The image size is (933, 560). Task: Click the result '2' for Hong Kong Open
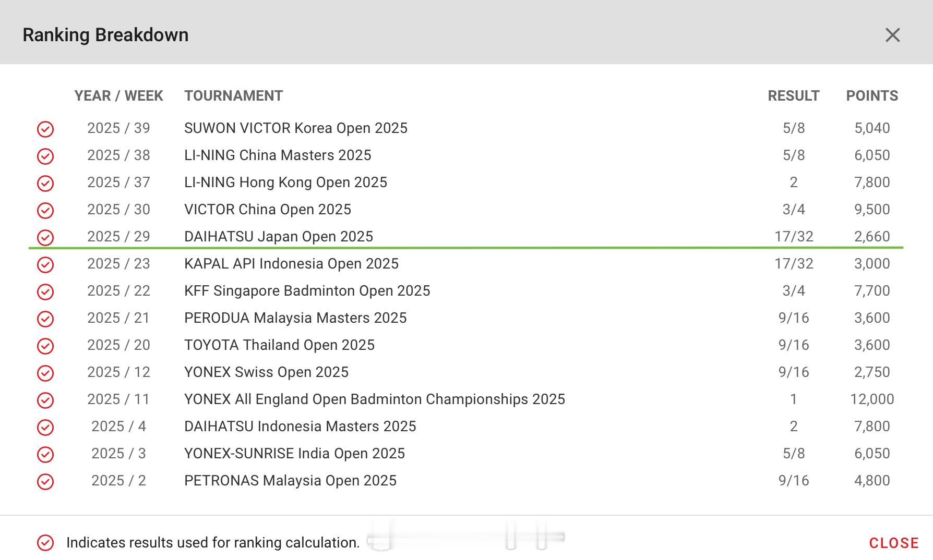point(794,182)
